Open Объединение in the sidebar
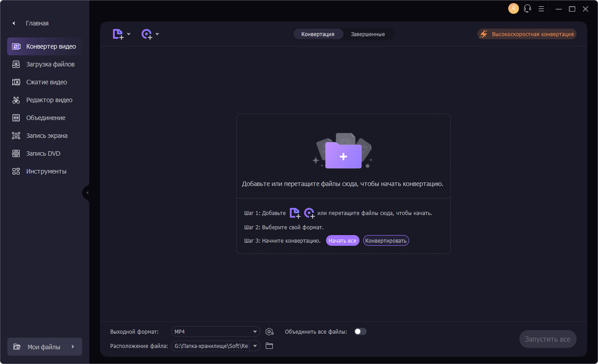Image resolution: width=598 pixels, height=364 pixels. pyautogui.click(x=45, y=118)
